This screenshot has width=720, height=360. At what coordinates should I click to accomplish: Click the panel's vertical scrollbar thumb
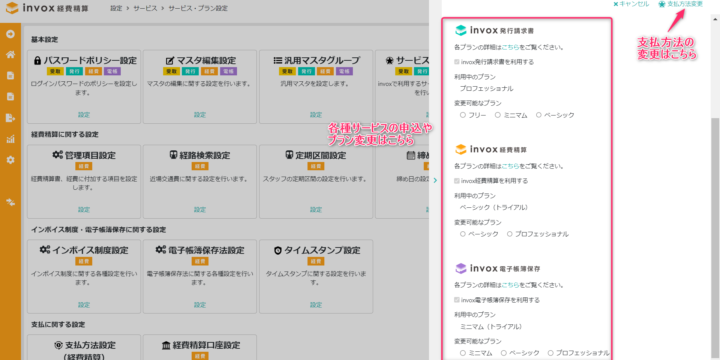point(714,239)
